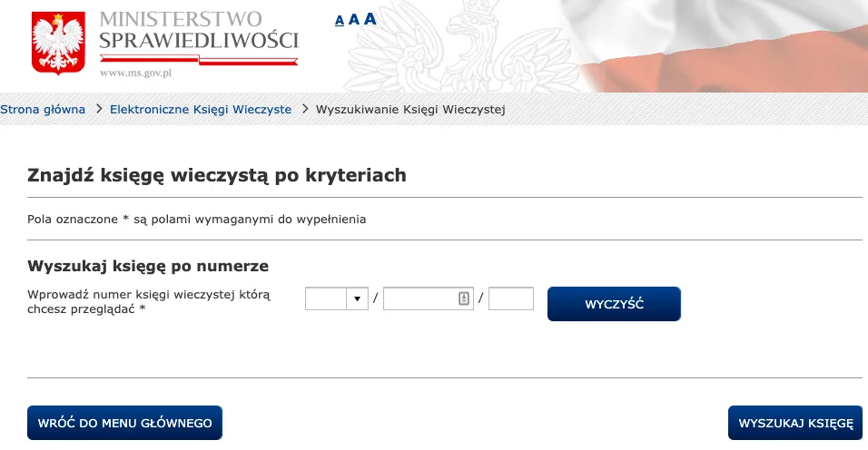Select the medium font size A

pos(354,19)
